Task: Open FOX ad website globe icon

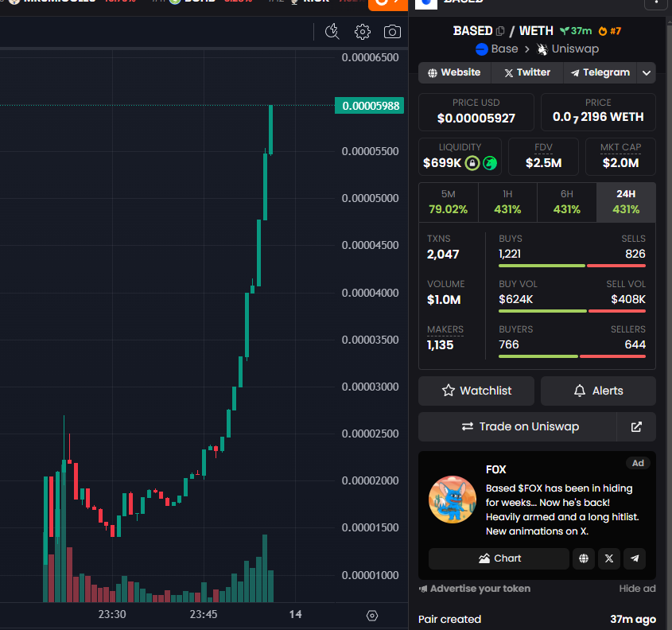Action: 583,558
